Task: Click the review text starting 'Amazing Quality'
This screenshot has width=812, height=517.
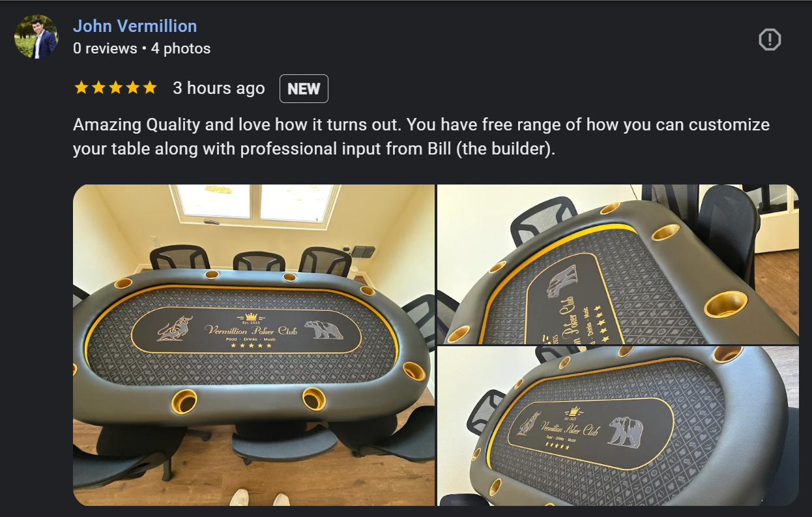Action: point(422,136)
